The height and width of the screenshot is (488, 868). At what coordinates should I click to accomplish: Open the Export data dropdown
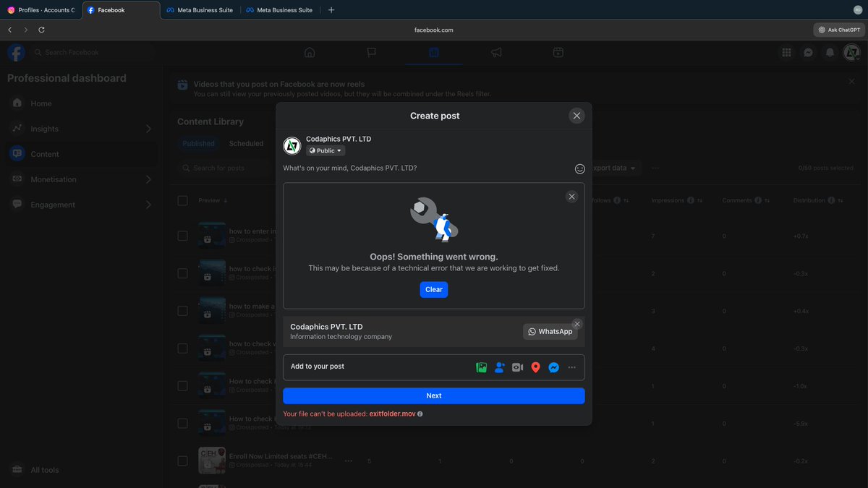pos(615,168)
